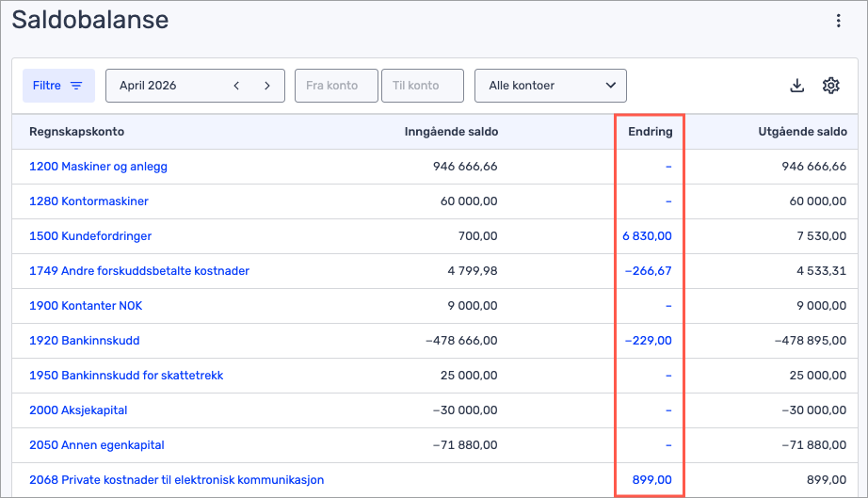Open 2068 Private kostnader account link
The width and height of the screenshot is (868, 498).
point(176,480)
